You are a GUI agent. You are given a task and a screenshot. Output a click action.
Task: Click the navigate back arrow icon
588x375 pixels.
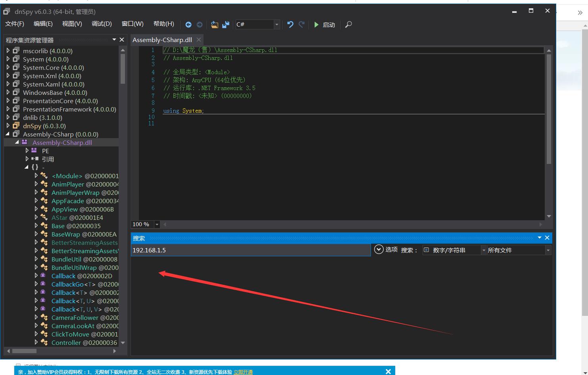point(188,25)
